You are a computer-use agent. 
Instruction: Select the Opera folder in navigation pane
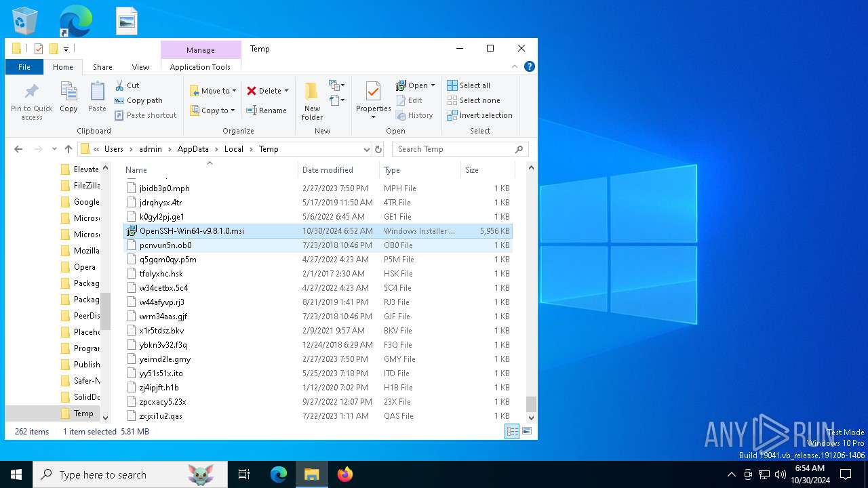point(79,267)
